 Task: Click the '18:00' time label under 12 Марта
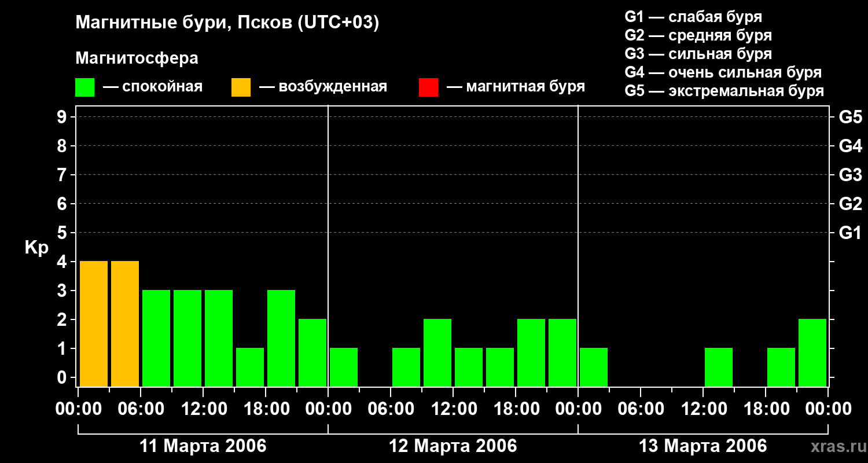(x=516, y=409)
